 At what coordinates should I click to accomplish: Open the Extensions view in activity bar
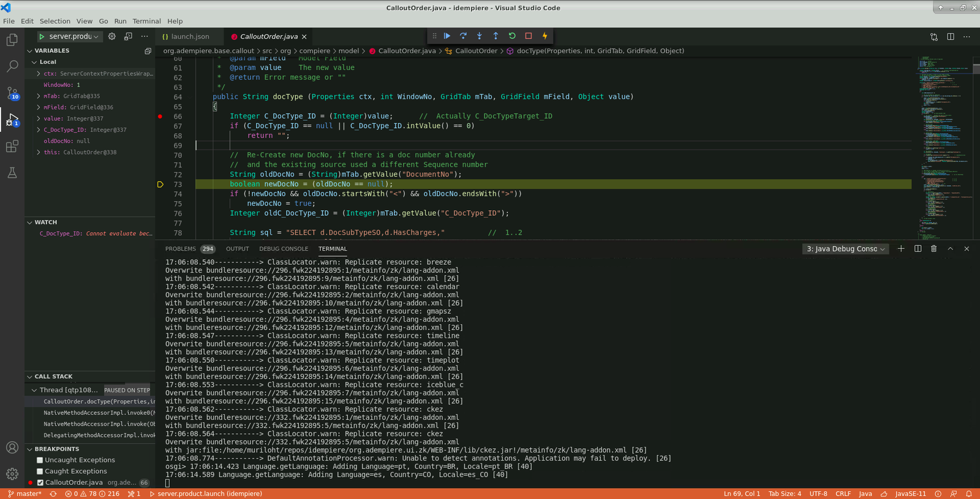coord(12,147)
